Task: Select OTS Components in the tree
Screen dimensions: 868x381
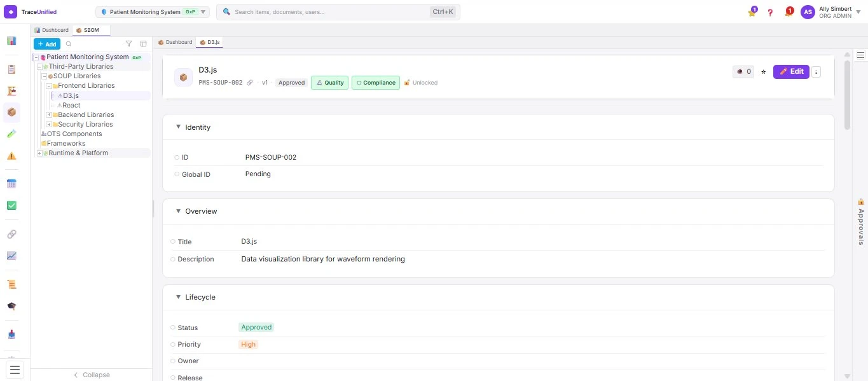Action: pos(74,134)
